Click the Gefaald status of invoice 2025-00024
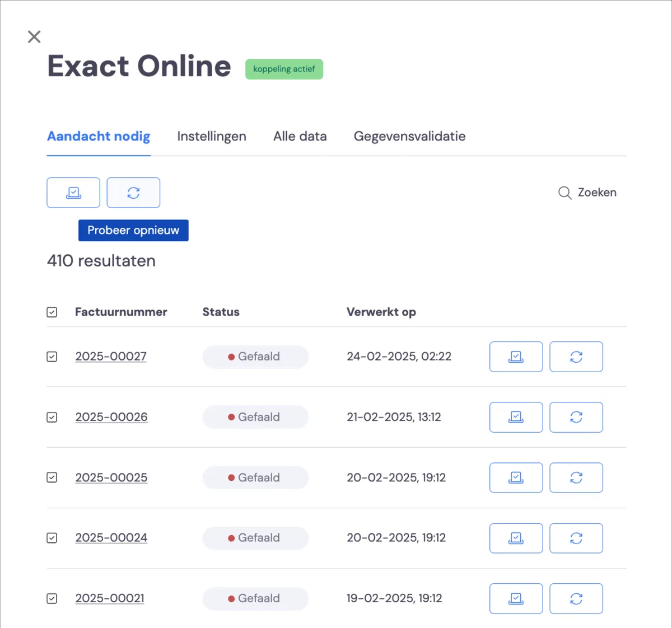The height and width of the screenshot is (628, 672). [255, 538]
